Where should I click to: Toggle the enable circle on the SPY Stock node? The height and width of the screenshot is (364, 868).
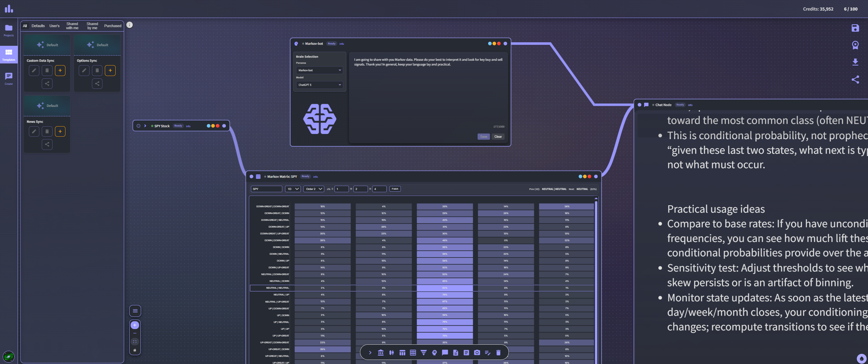pyautogui.click(x=138, y=126)
